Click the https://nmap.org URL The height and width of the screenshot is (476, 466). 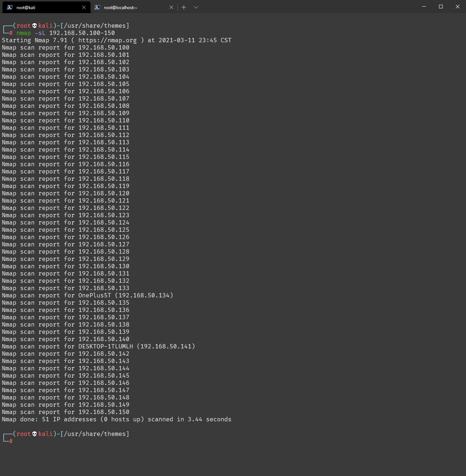[x=108, y=40]
